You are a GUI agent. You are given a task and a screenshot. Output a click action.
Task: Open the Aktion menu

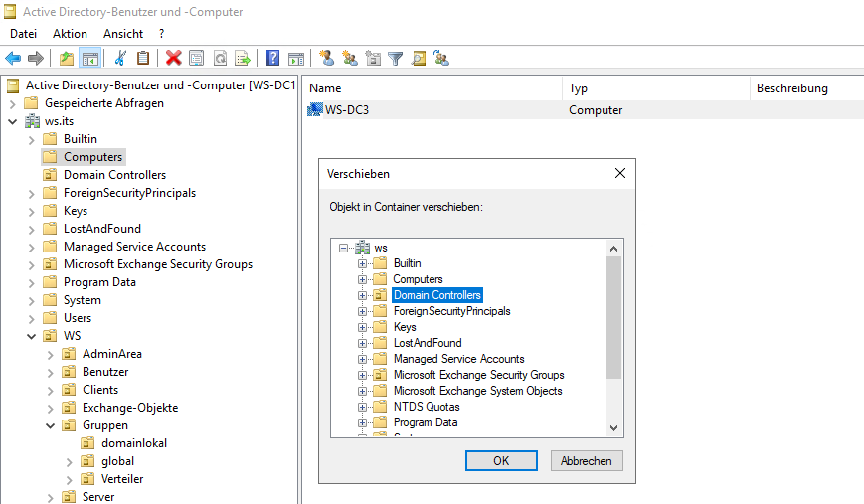click(70, 34)
